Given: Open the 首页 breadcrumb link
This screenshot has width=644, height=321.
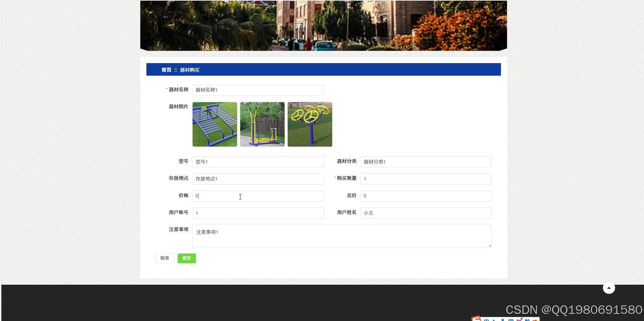Looking at the screenshot, I should click(x=166, y=70).
